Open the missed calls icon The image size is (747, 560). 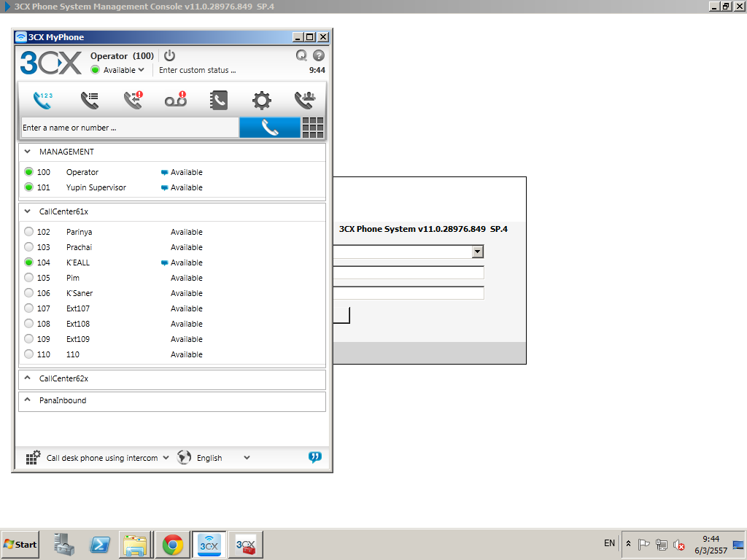click(x=133, y=100)
